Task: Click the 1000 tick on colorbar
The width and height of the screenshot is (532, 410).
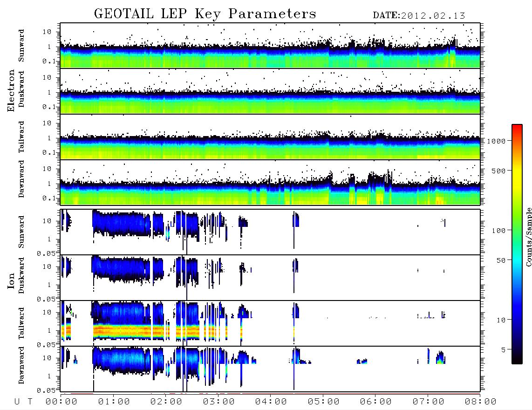Action: click(496, 141)
